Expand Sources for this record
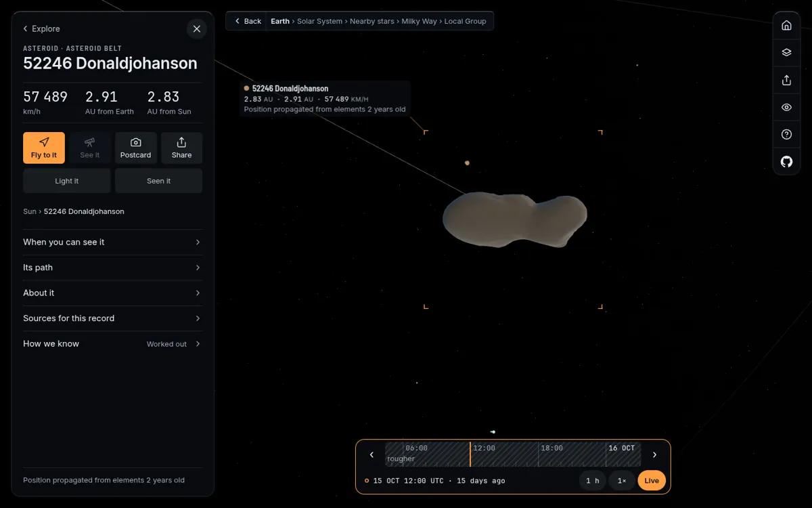 (112, 318)
